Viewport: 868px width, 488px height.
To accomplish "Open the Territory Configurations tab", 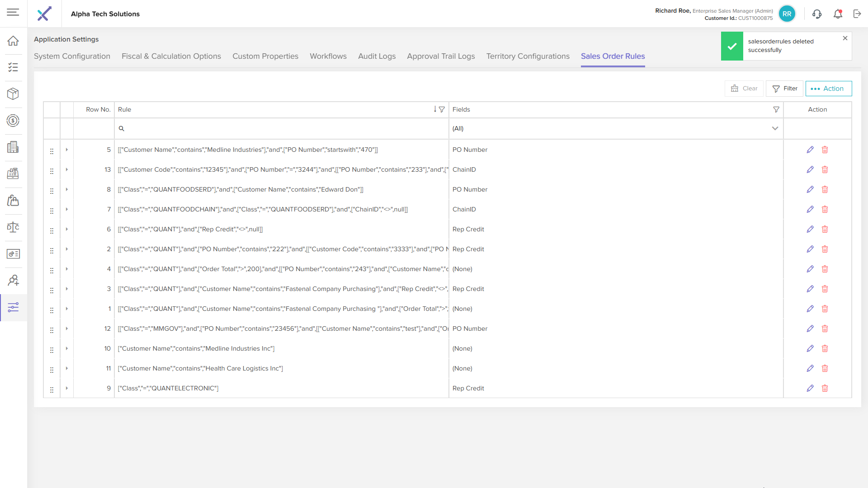I will tap(528, 56).
